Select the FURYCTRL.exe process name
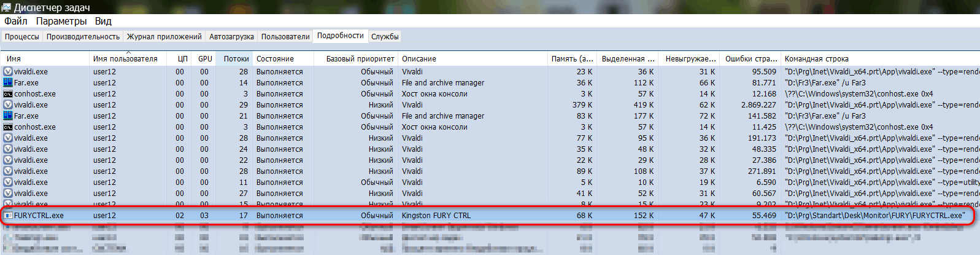 point(39,216)
